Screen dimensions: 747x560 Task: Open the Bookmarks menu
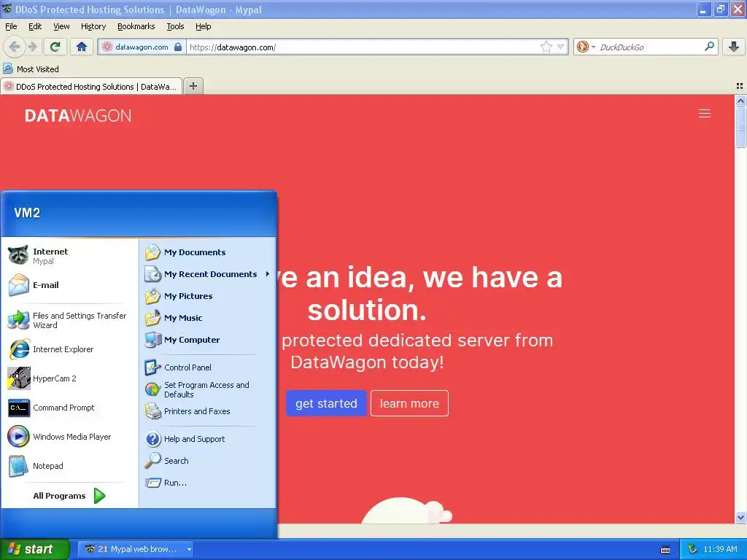[x=136, y=27]
